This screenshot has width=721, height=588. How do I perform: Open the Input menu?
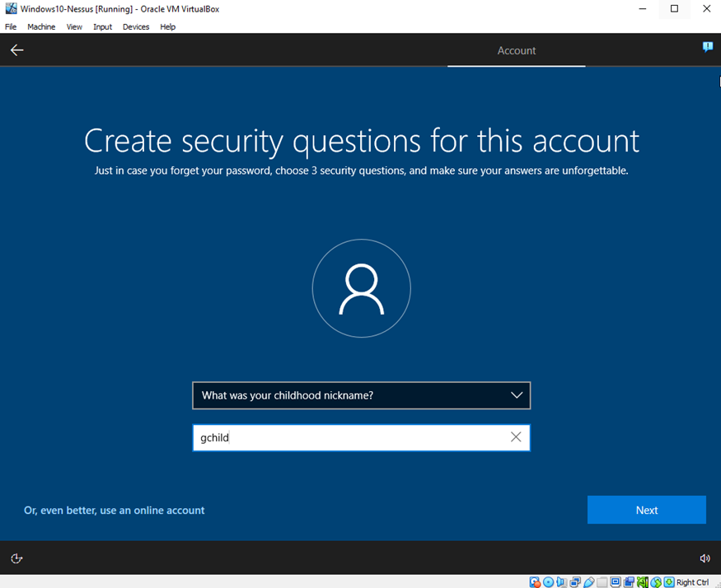pyautogui.click(x=102, y=27)
